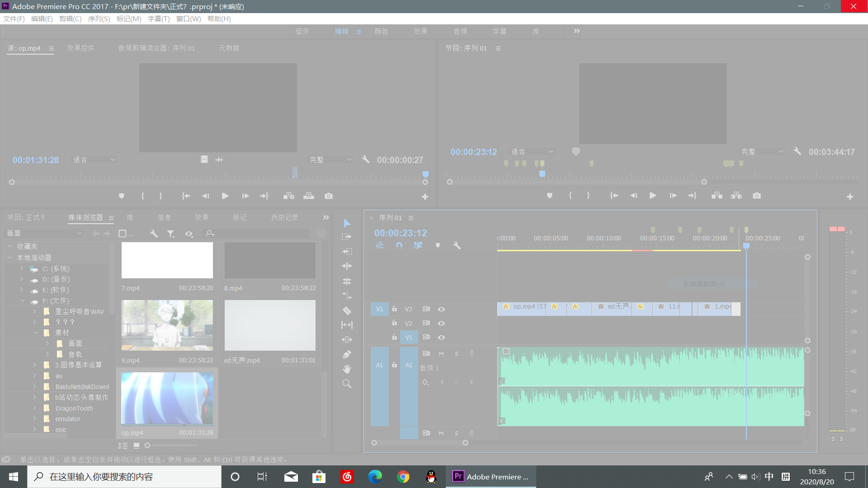Switch to 历史记录 panel tab
The height and width of the screenshot is (488, 868).
pos(284,217)
